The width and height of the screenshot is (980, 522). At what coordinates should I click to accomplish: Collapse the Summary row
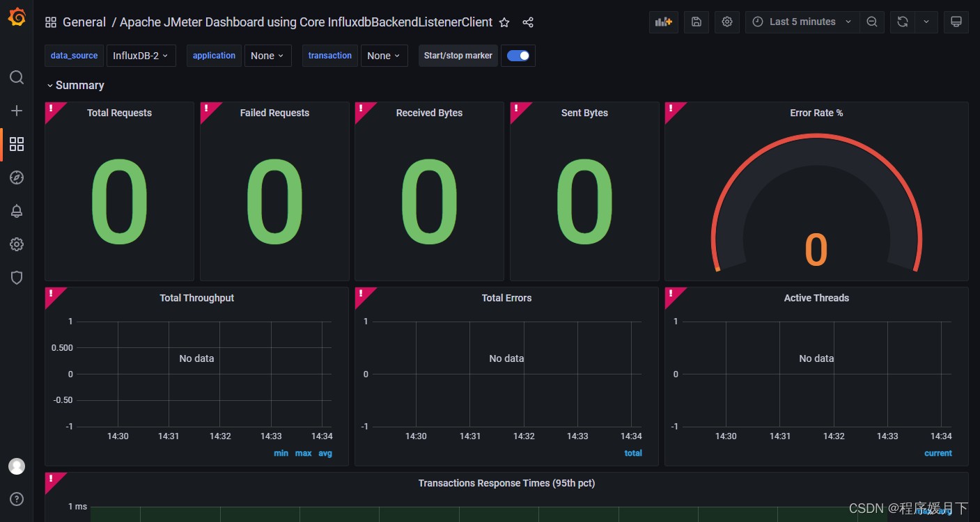(75, 85)
